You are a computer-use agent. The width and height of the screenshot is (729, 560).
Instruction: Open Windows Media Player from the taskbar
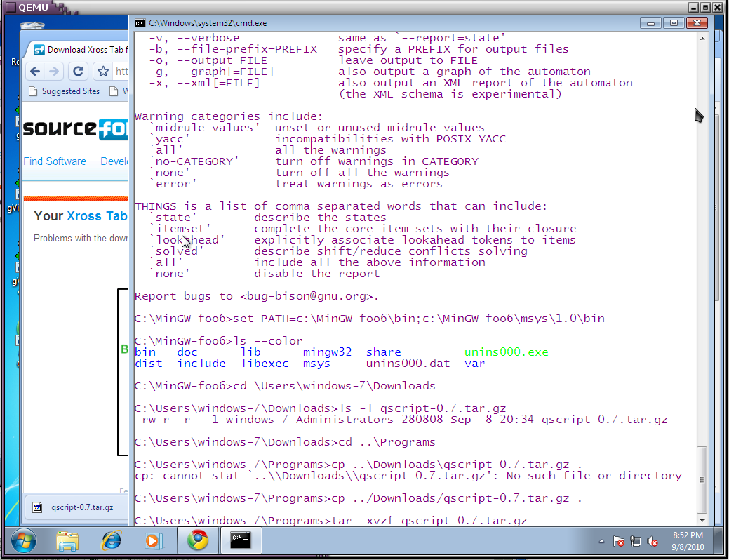point(152,540)
